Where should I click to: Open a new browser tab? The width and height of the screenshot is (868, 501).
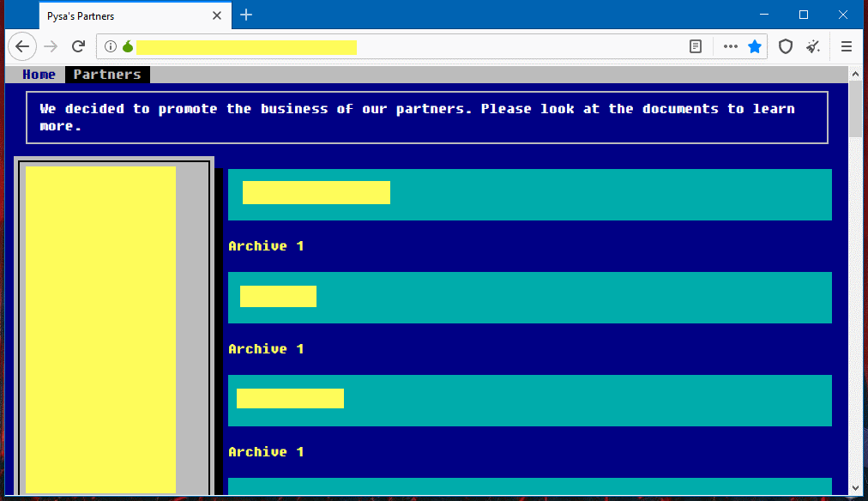click(246, 15)
